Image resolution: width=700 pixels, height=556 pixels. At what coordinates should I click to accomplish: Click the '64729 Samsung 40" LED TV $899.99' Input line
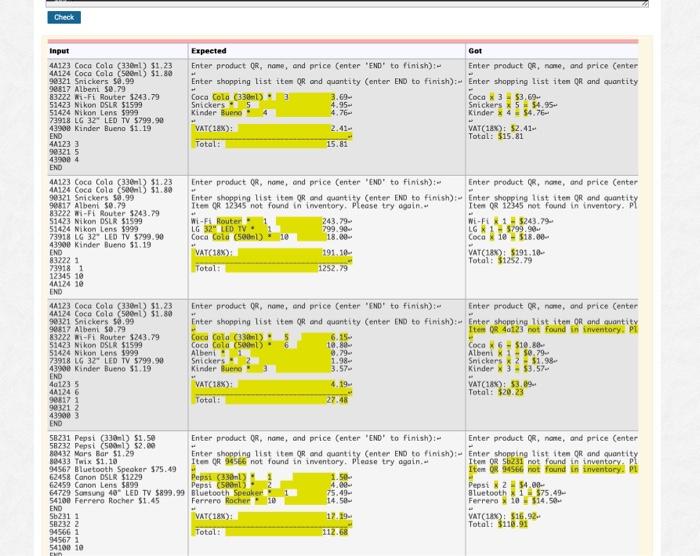(x=117, y=493)
